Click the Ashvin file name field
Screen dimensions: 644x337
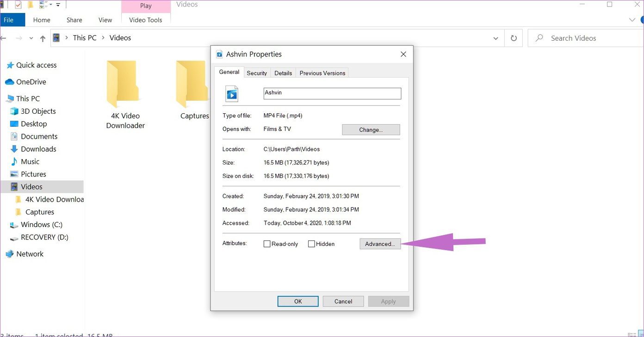[x=332, y=93]
